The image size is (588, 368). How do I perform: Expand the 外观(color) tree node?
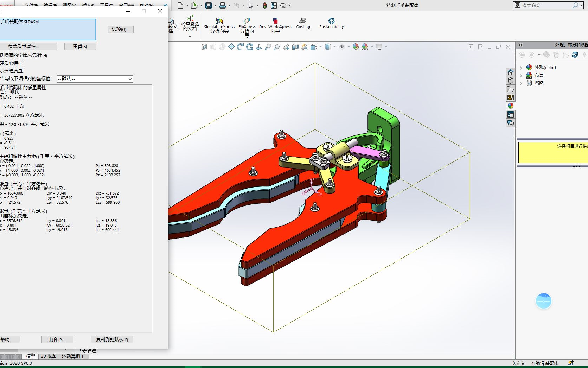pyautogui.click(x=521, y=68)
